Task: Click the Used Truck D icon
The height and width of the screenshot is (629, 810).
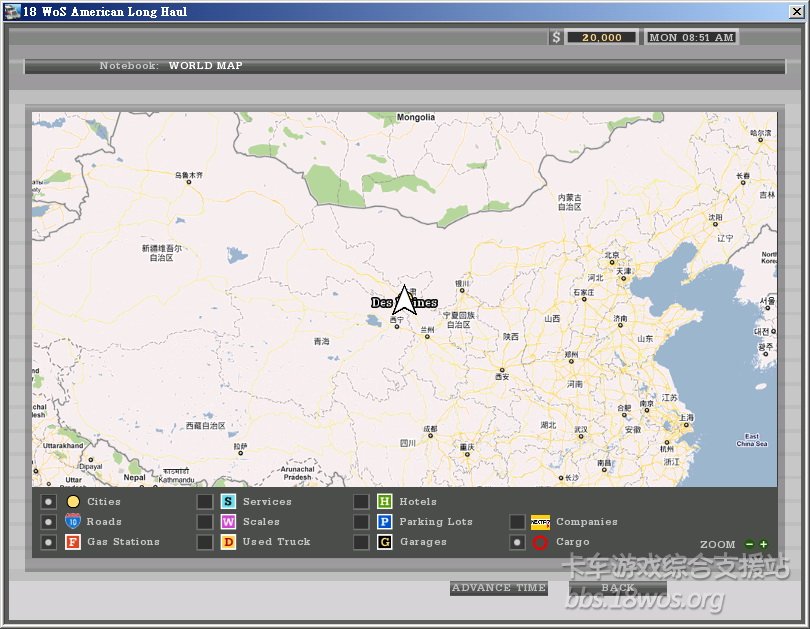Action: click(228, 542)
